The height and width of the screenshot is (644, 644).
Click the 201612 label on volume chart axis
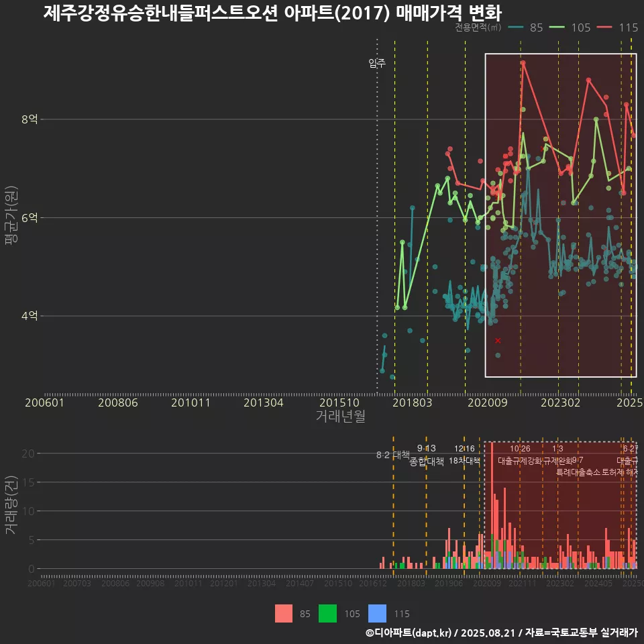point(373,583)
